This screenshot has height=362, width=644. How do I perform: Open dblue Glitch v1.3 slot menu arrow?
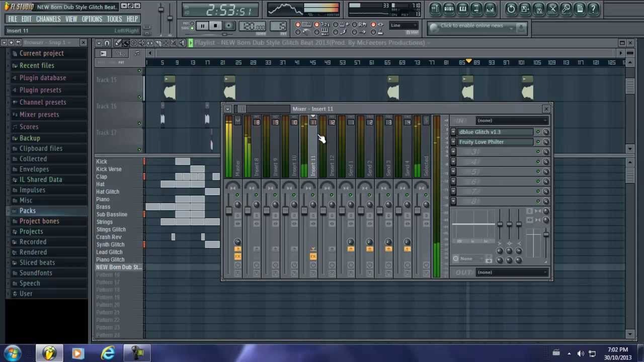tap(453, 132)
